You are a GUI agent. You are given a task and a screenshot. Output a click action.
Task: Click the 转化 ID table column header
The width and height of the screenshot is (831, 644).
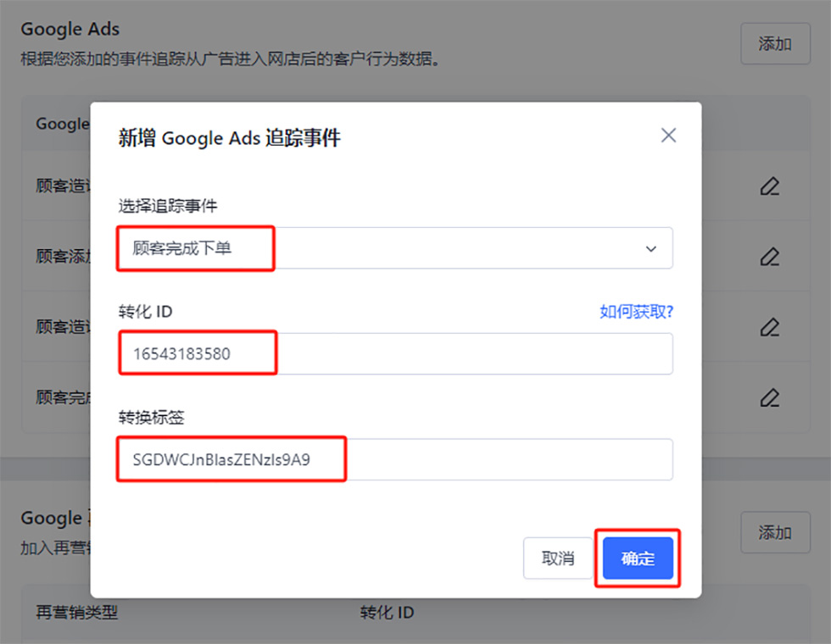pyautogui.click(x=387, y=612)
